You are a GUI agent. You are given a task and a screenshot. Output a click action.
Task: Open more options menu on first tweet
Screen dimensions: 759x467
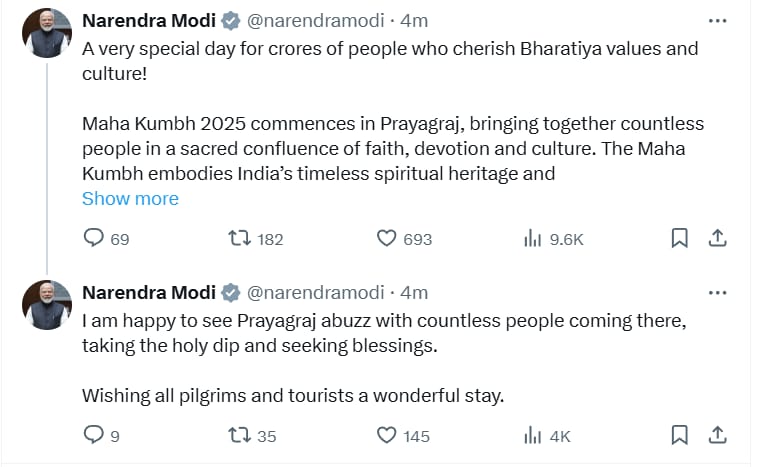pos(717,20)
